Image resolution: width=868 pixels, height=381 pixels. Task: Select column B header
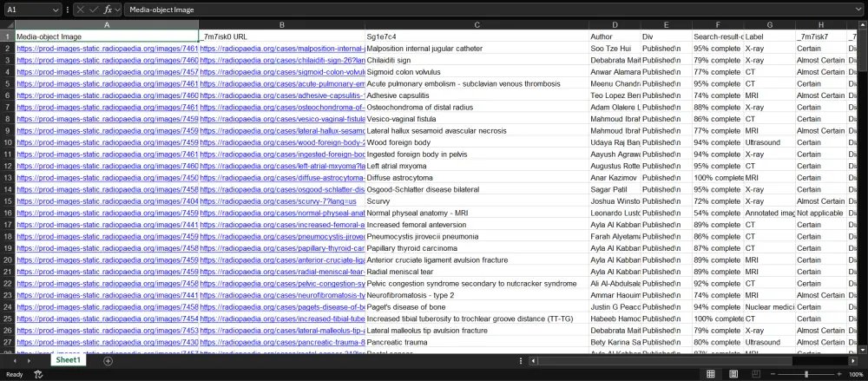coord(282,25)
